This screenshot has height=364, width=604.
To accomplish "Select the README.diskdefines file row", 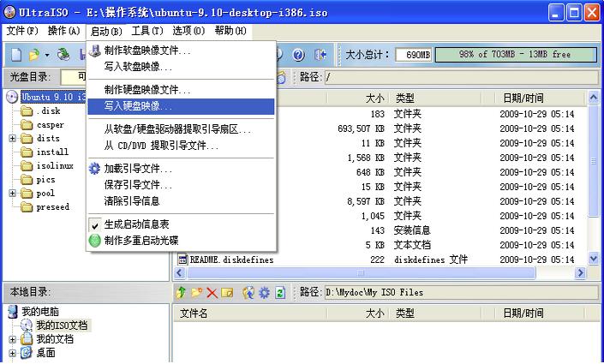I will 380,260.
